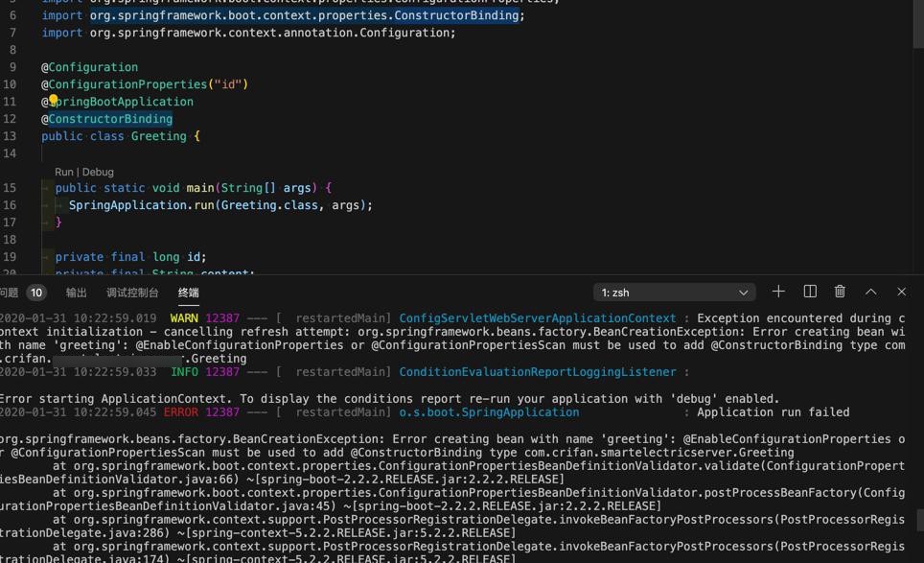Click the @Configuration annotation on line 9
The height and width of the screenshot is (563, 924).
[x=89, y=67]
